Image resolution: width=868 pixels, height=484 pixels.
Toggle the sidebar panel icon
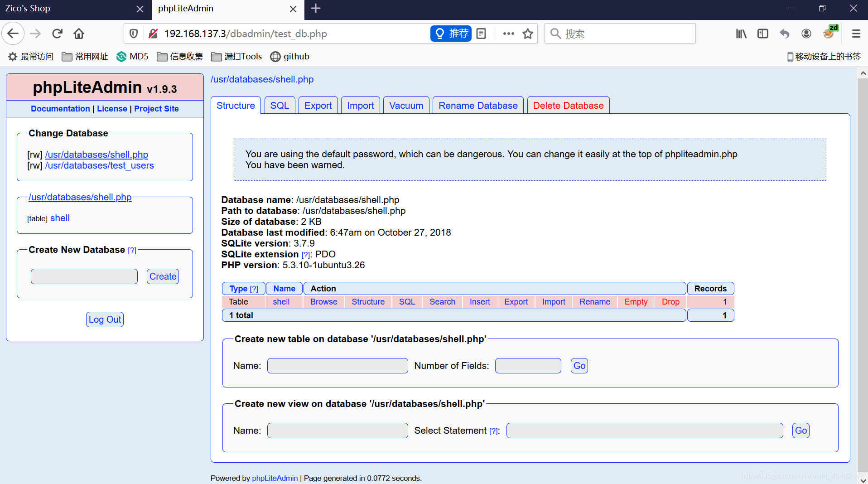point(763,34)
